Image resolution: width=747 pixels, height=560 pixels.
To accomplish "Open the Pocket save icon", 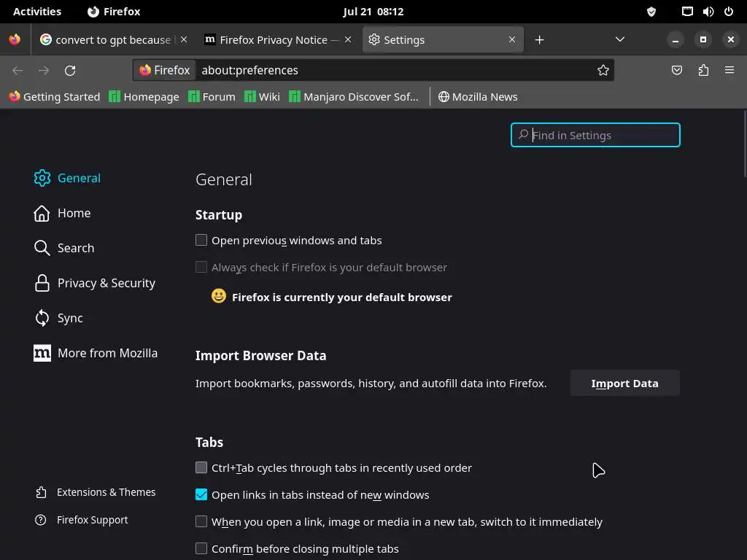I will point(677,70).
